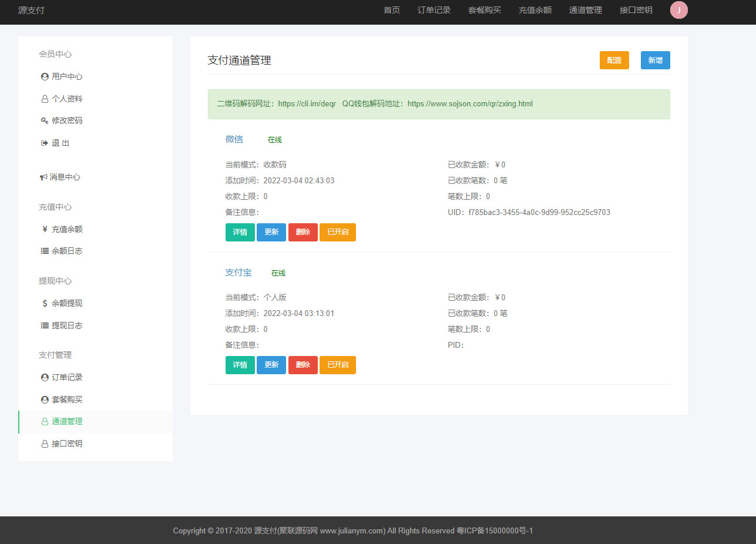
Task: Click the dollar icon beside 余额提现
Action: pyautogui.click(x=45, y=303)
